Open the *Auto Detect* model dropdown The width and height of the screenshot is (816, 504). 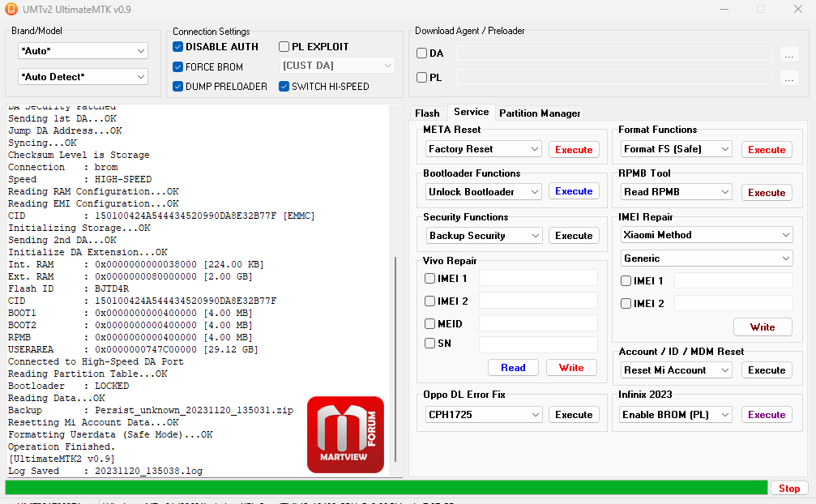[x=83, y=77]
